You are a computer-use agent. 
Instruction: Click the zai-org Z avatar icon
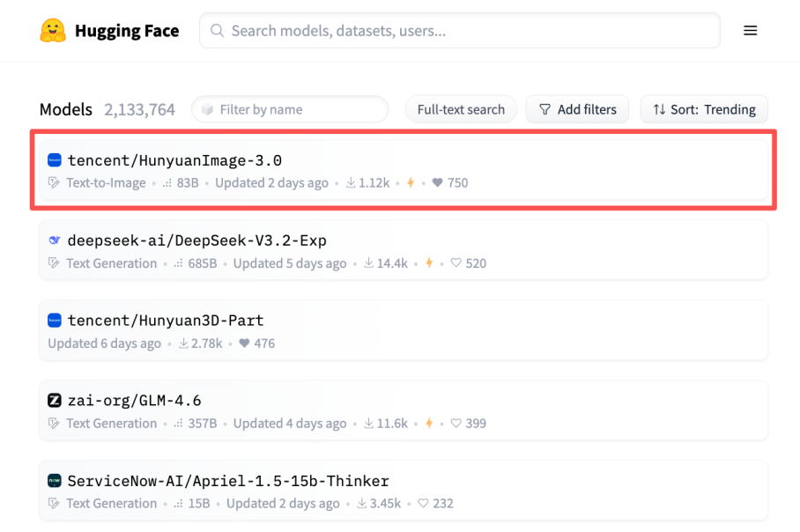(55, 401)
